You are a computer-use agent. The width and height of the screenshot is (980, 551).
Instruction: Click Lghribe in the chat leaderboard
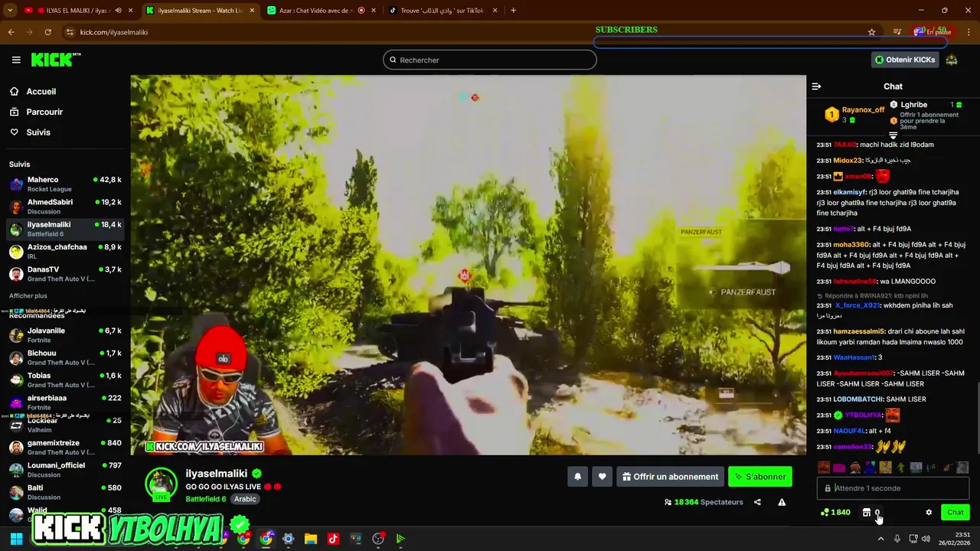[913, 105]
